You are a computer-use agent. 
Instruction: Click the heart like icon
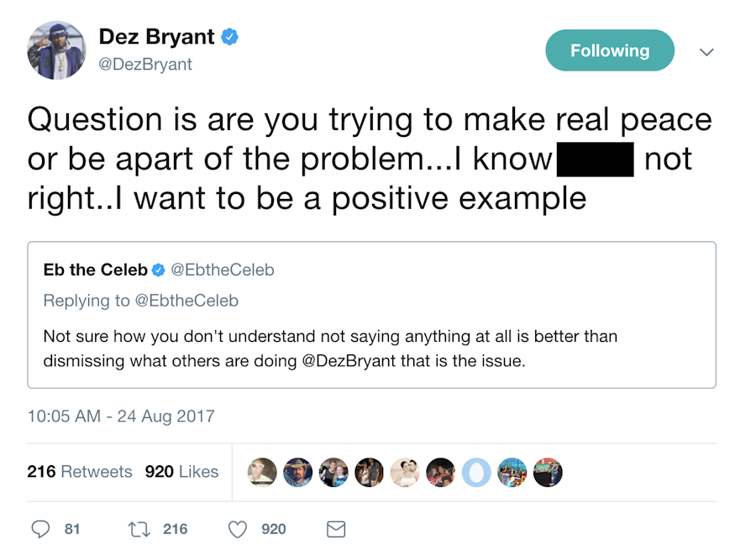click(x=239, y=529)
